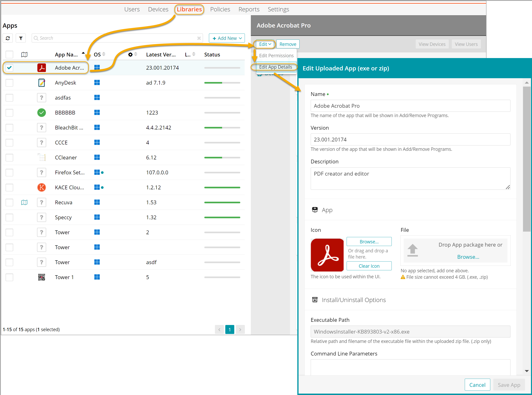This screenshot has height=395, width=532.
Task: Select Edit Permissions menu item
Action: point(276,55)
